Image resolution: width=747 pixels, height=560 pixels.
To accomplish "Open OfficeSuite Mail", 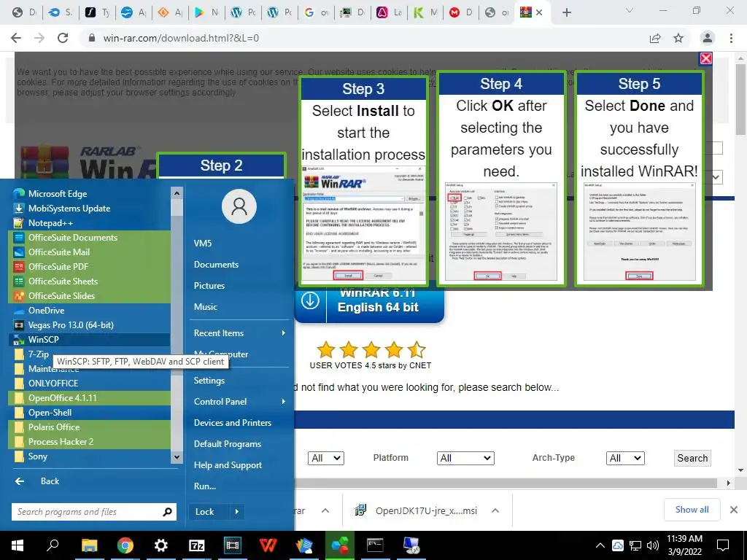I will coord(89,252).
